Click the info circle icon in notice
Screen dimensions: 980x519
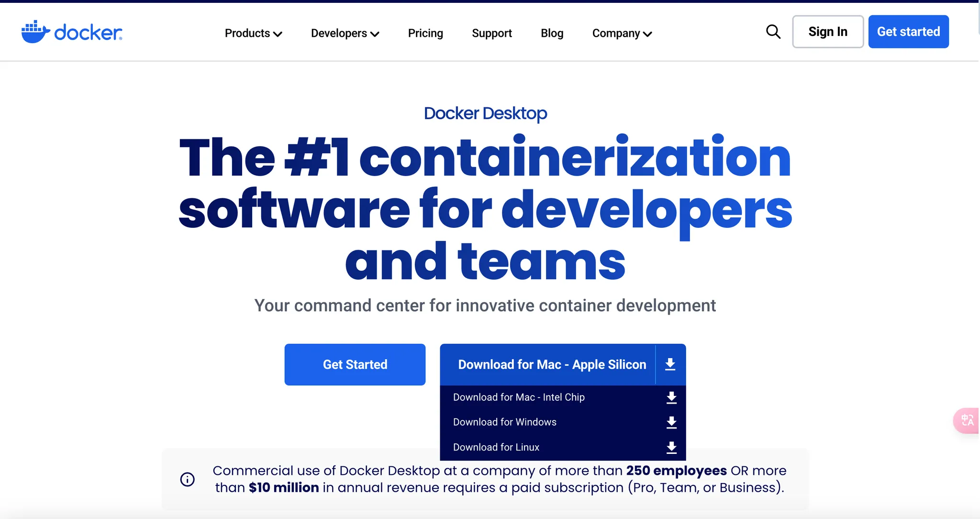[x=188, y=479]
